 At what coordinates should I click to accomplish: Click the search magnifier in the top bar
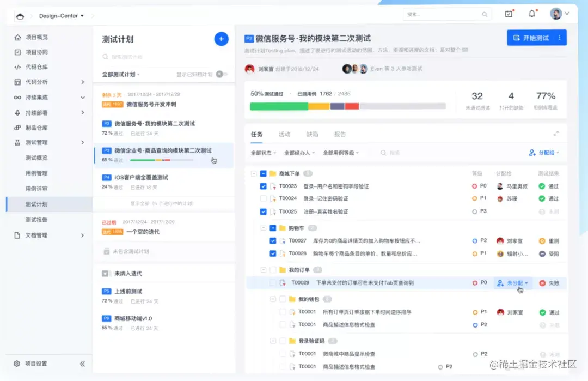click(484, 14)
